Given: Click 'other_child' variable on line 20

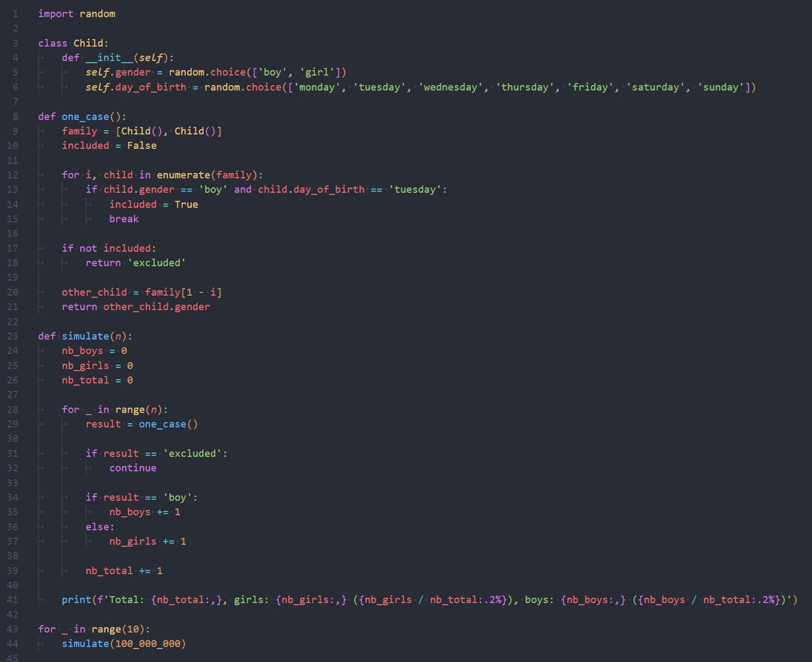Looking at the screenshot, I should (94, 292).
